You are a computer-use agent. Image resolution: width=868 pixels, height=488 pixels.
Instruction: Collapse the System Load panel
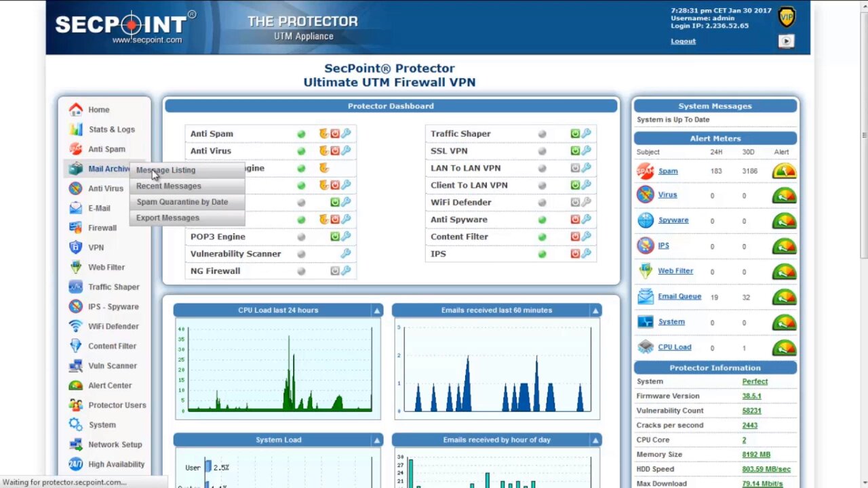(376, 440)
